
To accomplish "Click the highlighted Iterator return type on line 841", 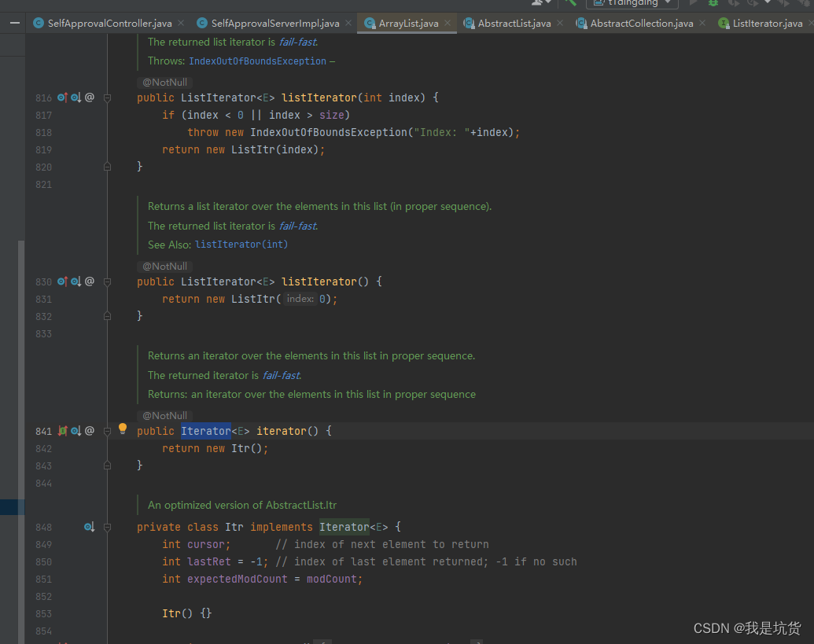I will pos(205,431).
